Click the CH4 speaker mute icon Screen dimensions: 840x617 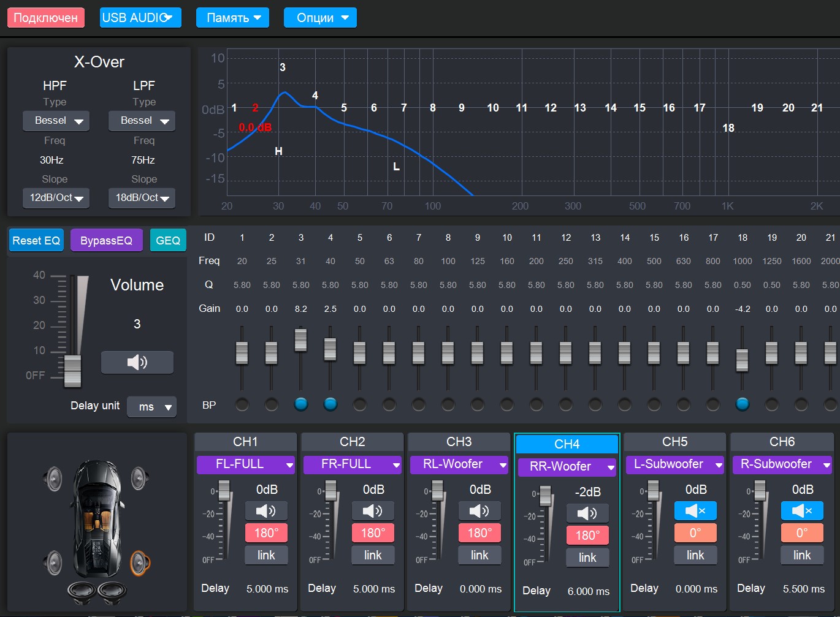pos(587,513)
